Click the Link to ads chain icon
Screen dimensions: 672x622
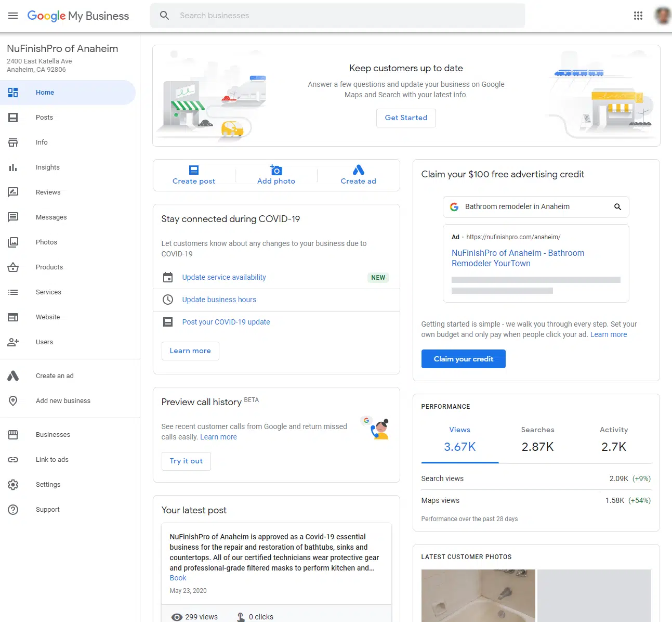[x=13, y=460]
